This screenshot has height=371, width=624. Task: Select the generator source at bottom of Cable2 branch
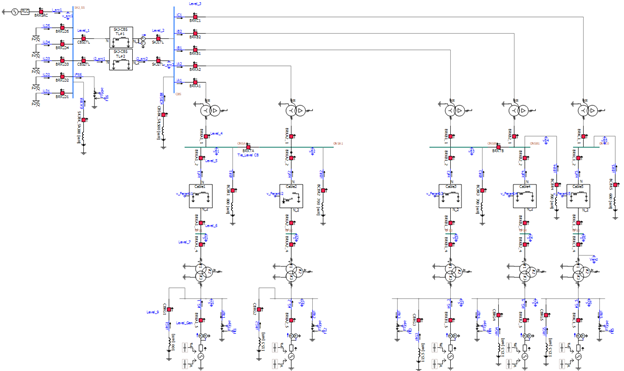click(x=291, y=356)
